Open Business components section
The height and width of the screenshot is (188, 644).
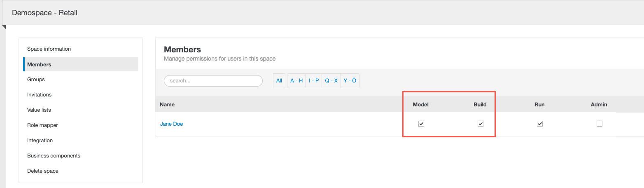click(54, 156)
